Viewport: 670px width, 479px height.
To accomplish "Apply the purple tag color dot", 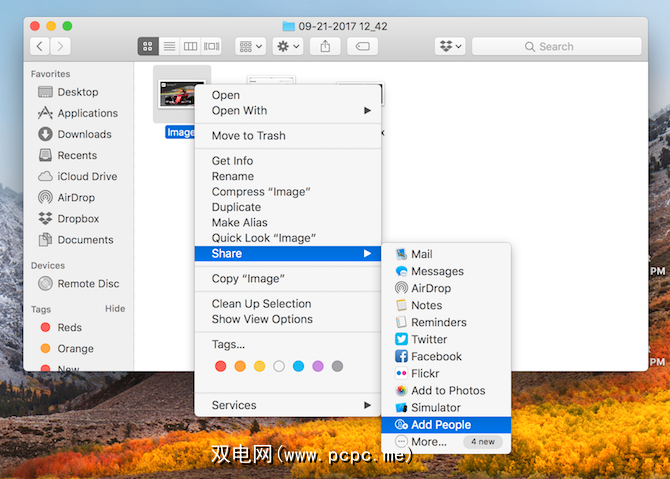I will [318, 366].
